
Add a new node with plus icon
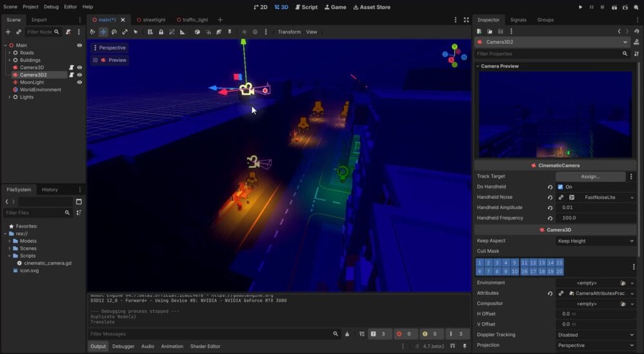(x=8, y=32)
